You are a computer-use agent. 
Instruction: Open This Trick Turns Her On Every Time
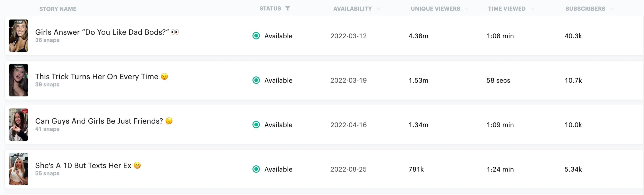coord(101,77)
